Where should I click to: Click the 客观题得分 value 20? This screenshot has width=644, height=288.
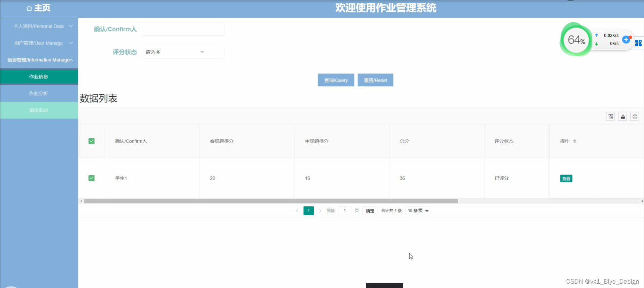click(x=213, y=178)
